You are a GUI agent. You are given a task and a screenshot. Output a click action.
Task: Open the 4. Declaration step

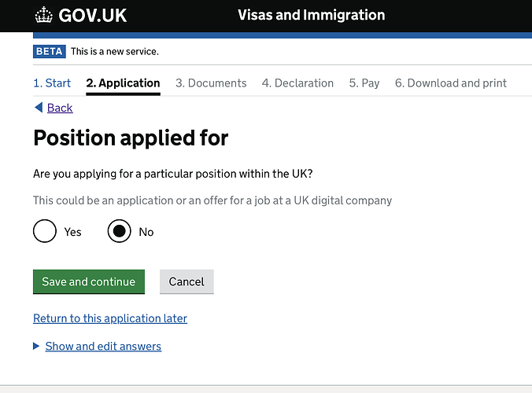[x=297, y=83]
